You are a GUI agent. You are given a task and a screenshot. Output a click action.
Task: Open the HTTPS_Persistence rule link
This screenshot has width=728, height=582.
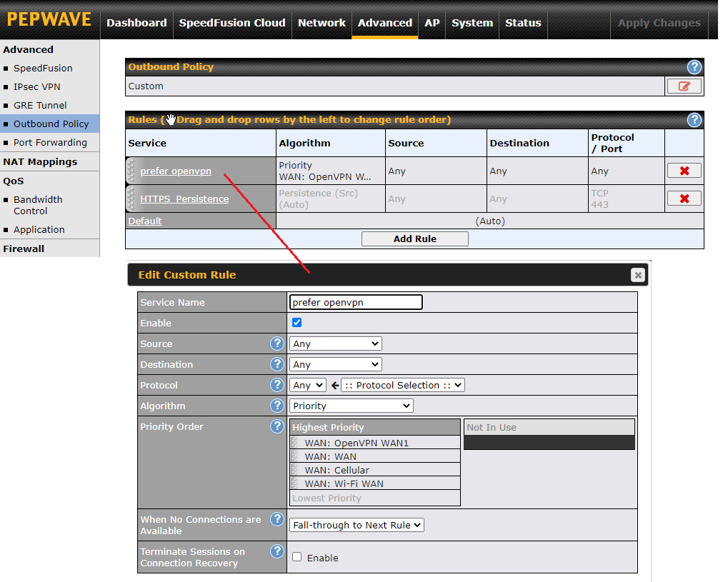click(x=184, y=199)
